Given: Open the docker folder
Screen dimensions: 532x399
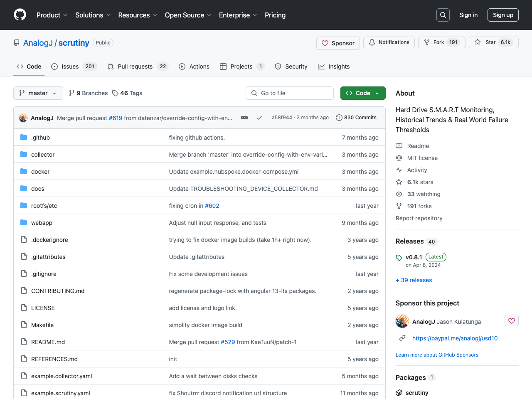Looking at the screenshot, I should [40, 172].
